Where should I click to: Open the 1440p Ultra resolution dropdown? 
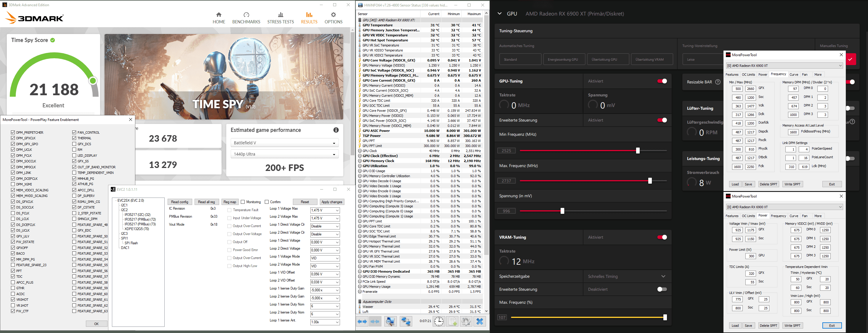pos(284,154)
